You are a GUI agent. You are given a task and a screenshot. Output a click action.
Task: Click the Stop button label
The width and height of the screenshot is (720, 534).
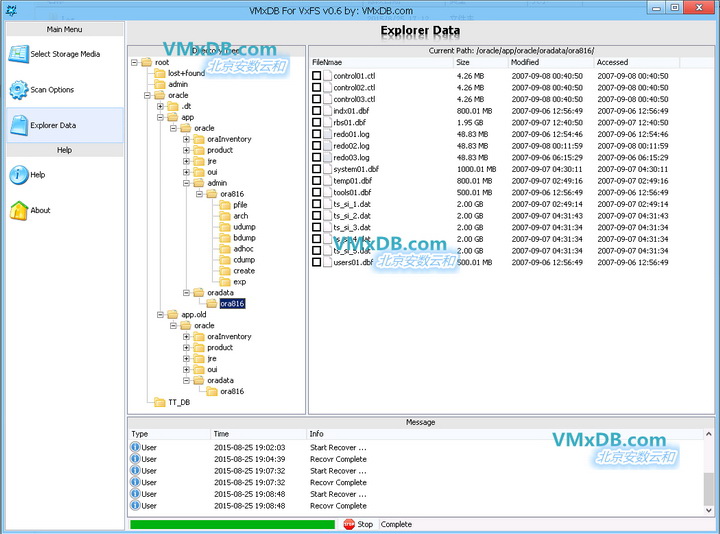[365, 524]
